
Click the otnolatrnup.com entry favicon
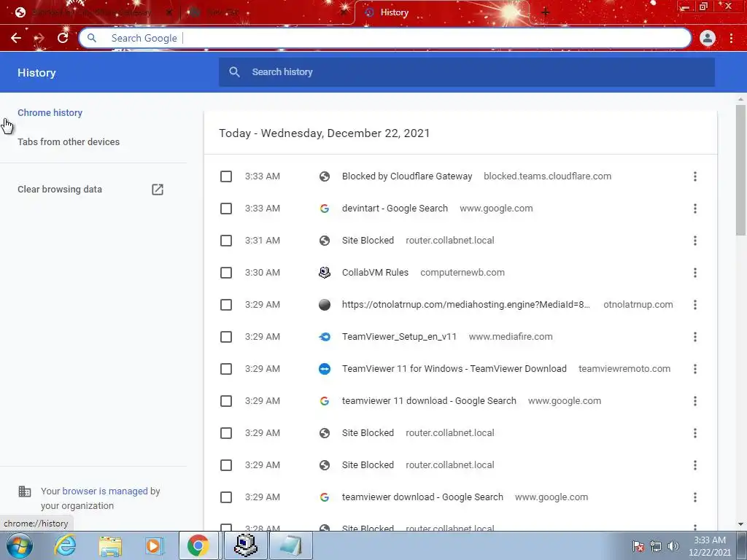click(x=325, y=305)
